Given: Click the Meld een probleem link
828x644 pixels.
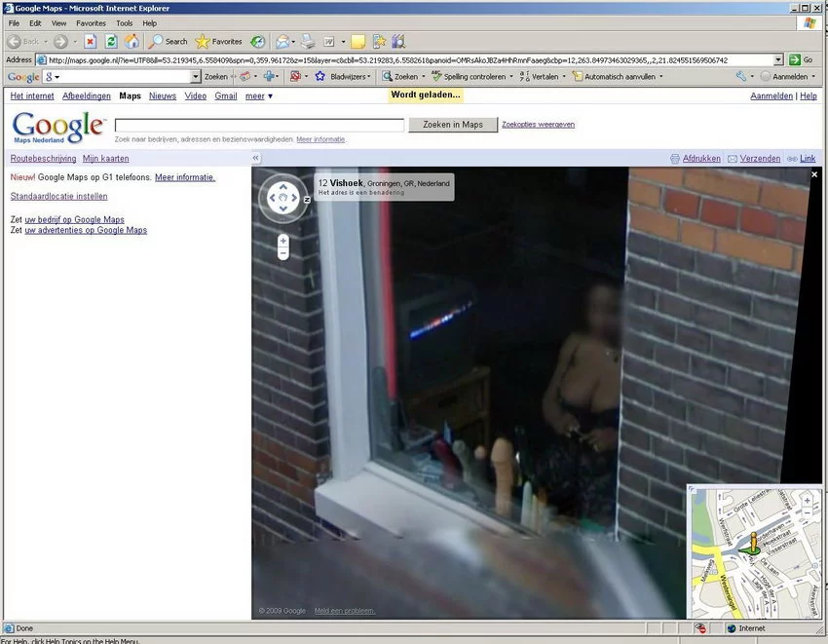Looking at the screenshot, I should (x=345, y=610).
